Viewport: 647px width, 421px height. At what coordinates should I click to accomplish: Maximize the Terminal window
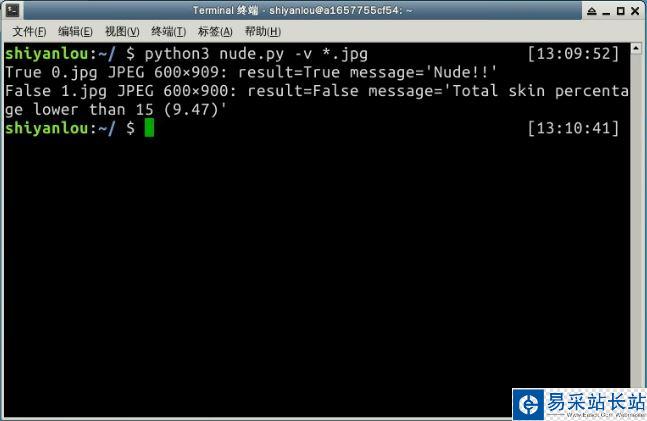pos(620,11)
